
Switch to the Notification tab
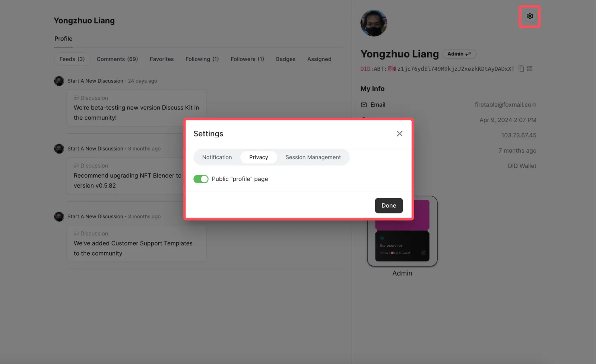pyautogui.click(x=217, y=157)
